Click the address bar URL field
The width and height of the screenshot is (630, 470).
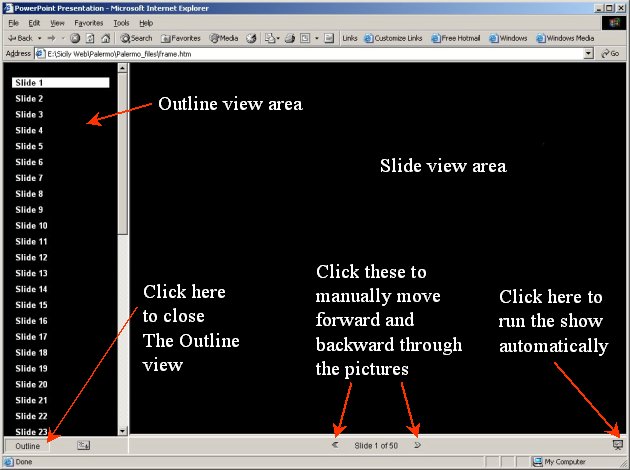300,53
